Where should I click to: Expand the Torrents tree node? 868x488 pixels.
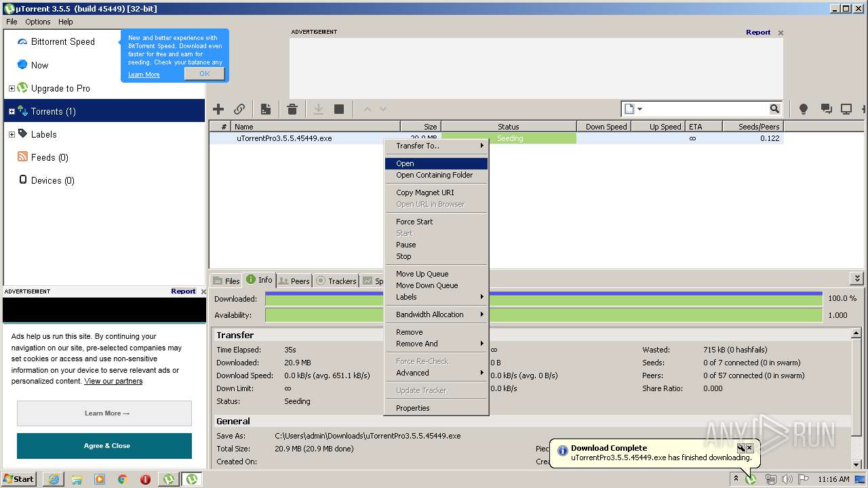coord(12,112)
